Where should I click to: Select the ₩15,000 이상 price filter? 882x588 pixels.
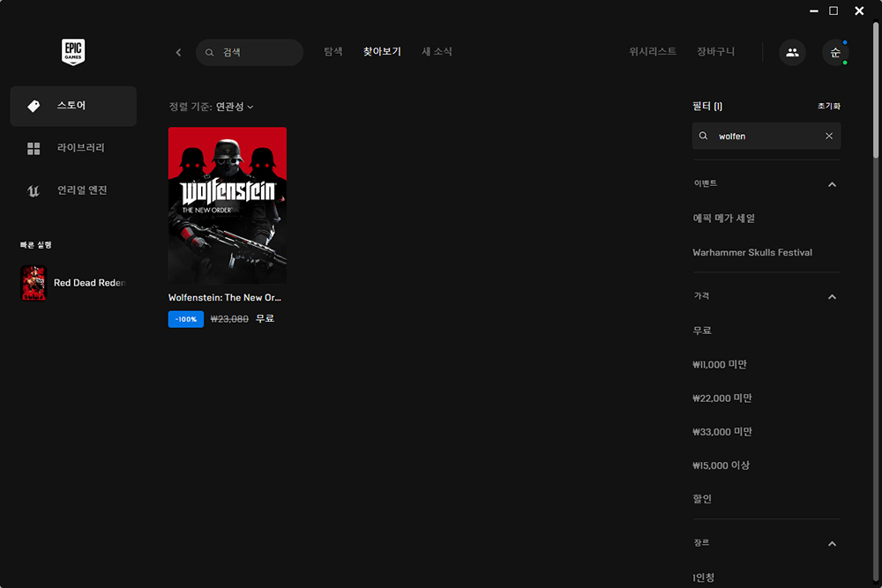point(721,465)
